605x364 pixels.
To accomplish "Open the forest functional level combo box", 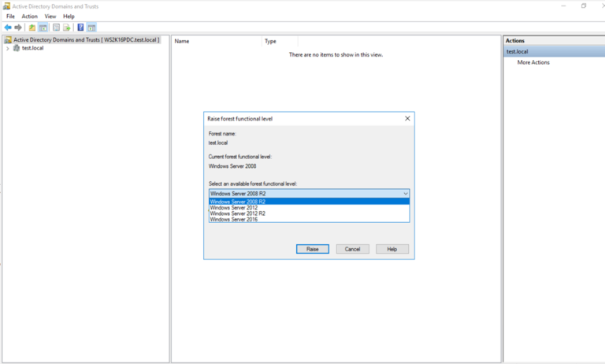I will [309, 193].
